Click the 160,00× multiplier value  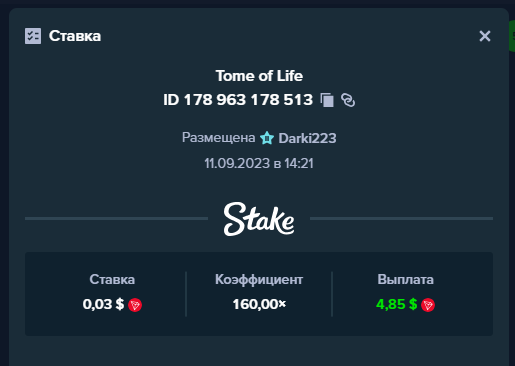point(259,304)
